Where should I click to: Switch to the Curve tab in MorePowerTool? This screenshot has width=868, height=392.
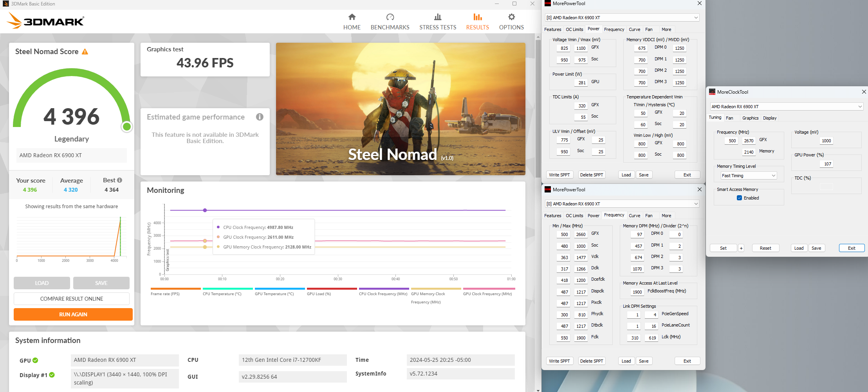[x=635, y=29]
